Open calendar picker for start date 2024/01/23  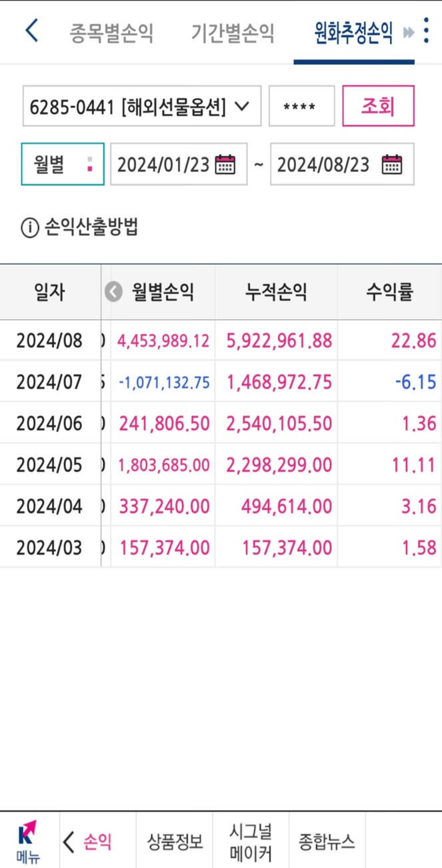pos(225,165)
